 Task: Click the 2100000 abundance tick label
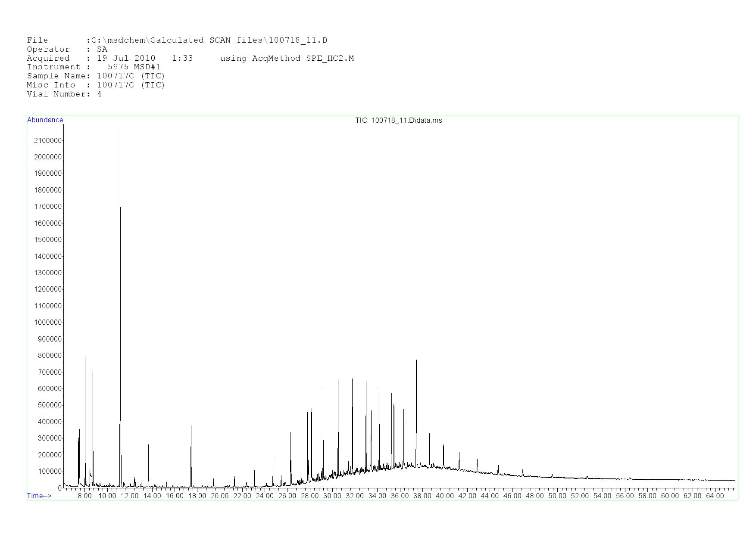[47, 140]
